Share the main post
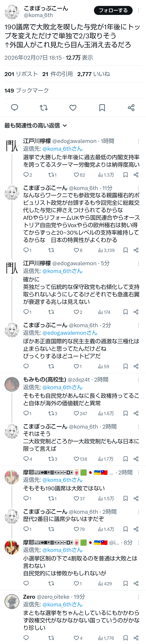The height and width of the screenshot is (644, 146). (x=131, y=108)
